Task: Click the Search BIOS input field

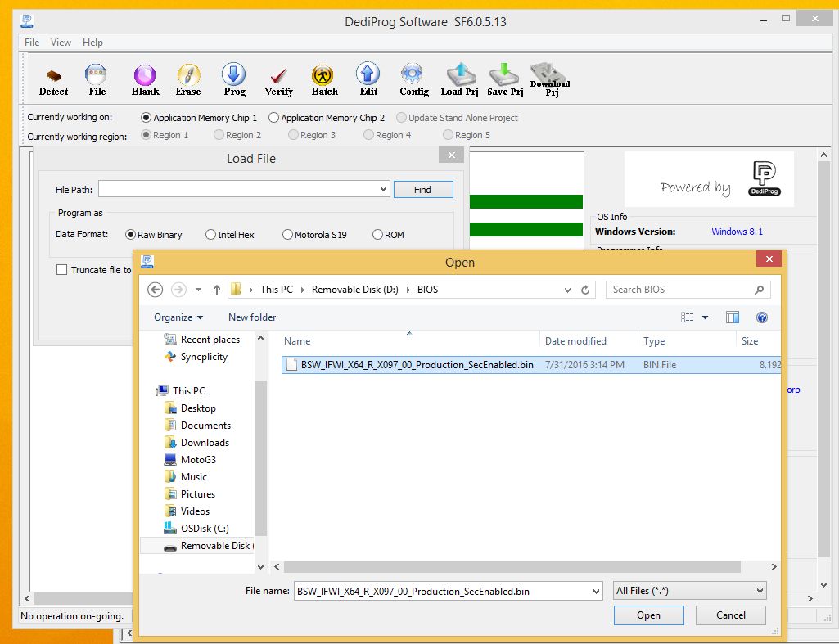Action: point(679,290)
